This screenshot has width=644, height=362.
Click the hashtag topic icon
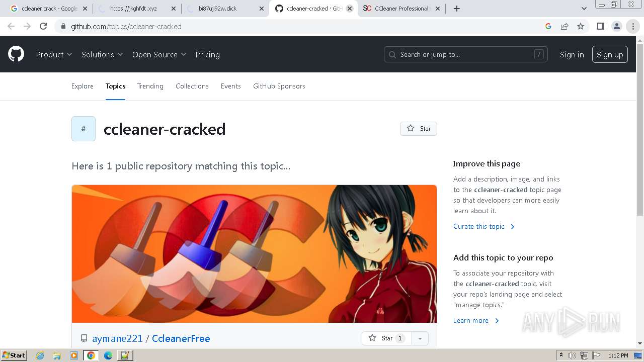pos(84,129)
